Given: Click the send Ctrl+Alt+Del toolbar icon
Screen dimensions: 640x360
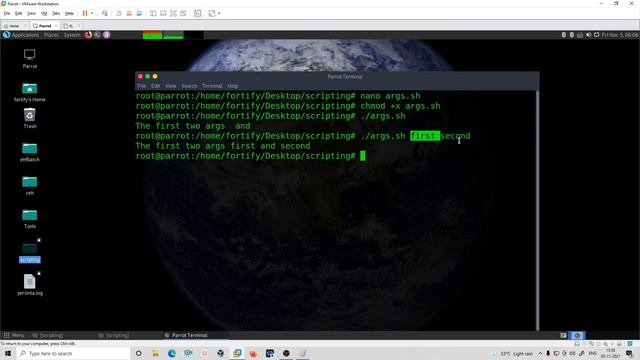Looking at the screenshot, I should [105, 13].
